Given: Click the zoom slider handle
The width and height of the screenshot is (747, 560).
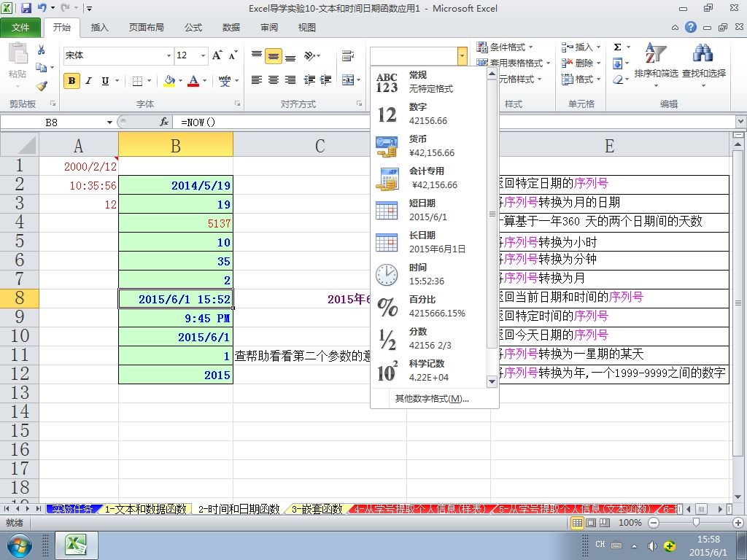Looking at the screenshot, I should coord(696,522).
